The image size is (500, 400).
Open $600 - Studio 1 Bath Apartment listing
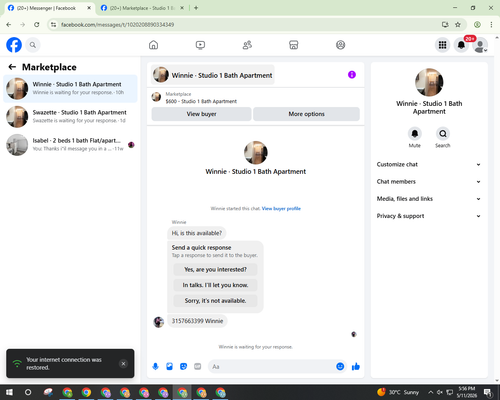click(201, 101)
